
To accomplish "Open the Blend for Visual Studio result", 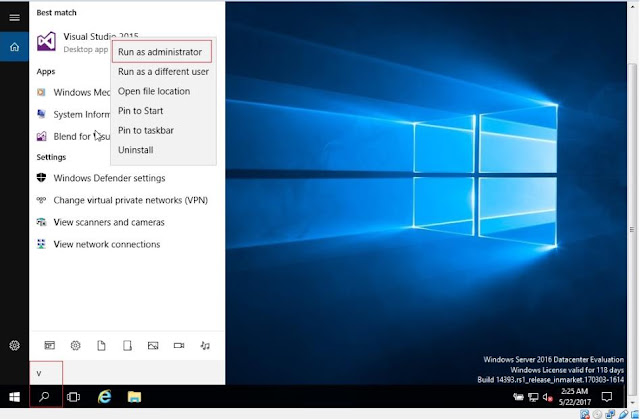I will coord(73,136).
